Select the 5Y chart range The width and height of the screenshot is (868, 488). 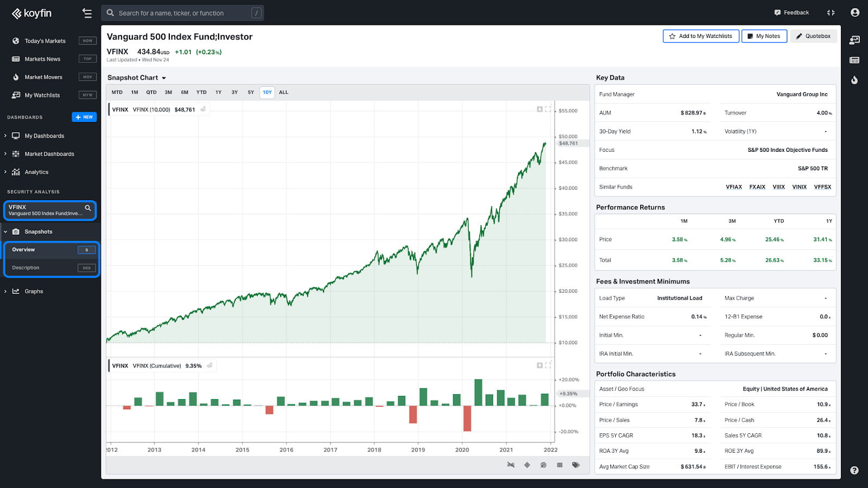(x=251, y=92)
